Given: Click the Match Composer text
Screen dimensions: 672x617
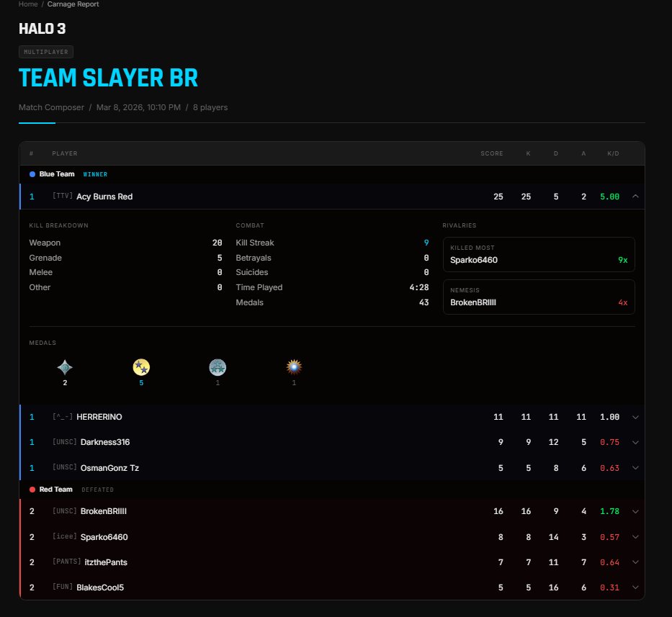Looking at the screenshot, I should (51, 107).
